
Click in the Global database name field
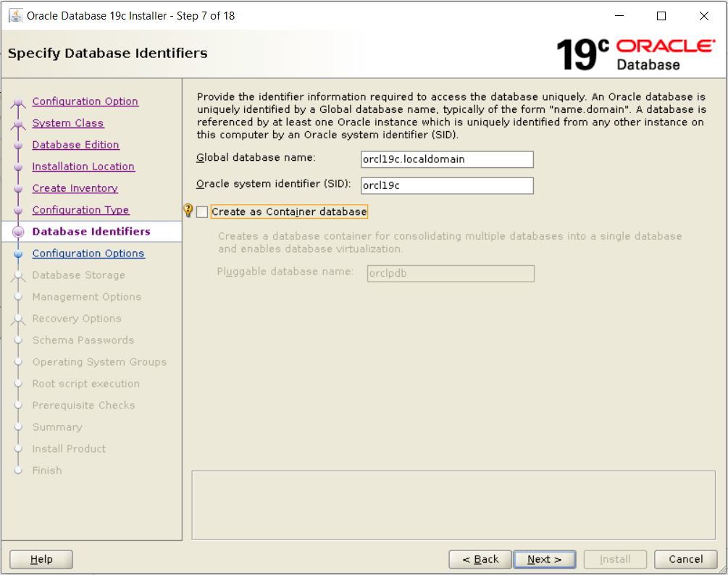pyautogui.click(x=447, y=159)
